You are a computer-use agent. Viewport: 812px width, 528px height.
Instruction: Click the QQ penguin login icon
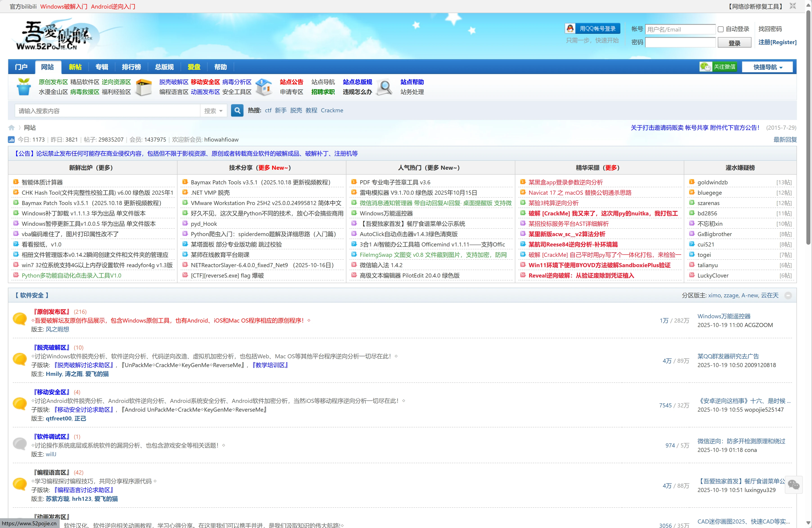(x=570, y=29)
